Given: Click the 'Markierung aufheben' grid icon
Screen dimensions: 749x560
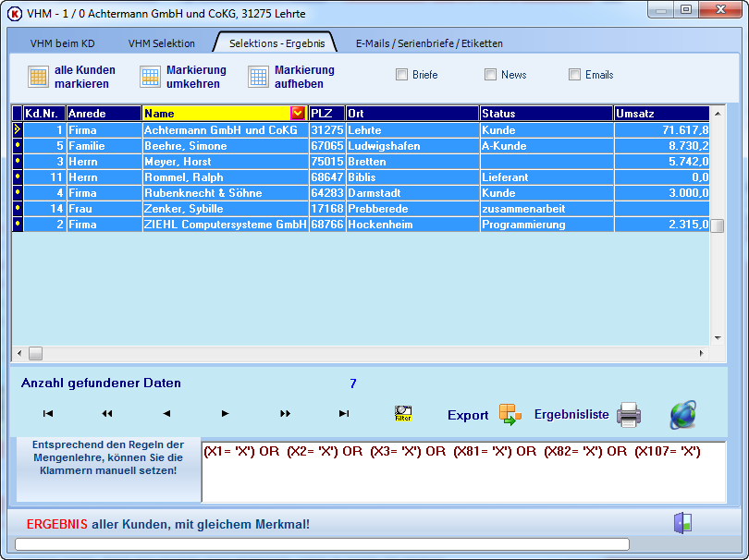Looking at the screenshot, I should (258, 77).
